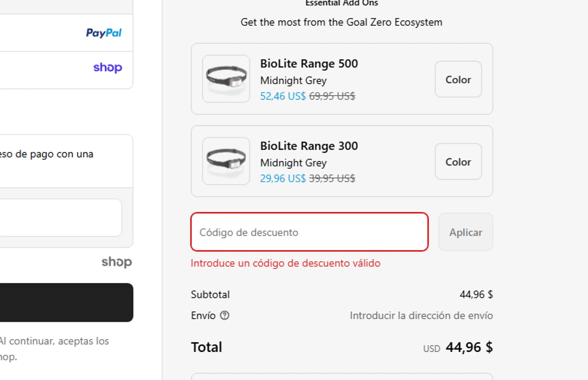Click the discount code error message
Screen dimensions: 588x380
pos(285,263)
